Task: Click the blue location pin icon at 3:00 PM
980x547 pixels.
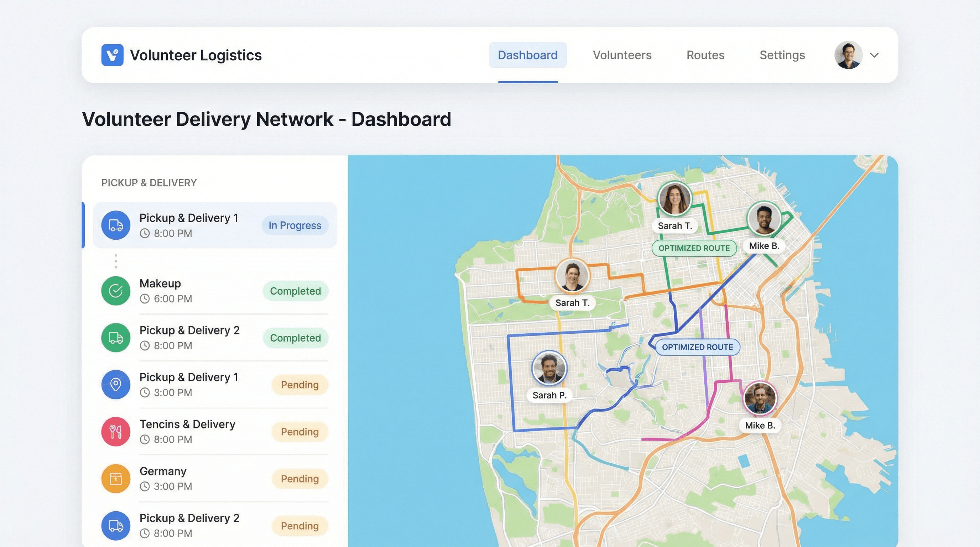Action: click(116, 385)
